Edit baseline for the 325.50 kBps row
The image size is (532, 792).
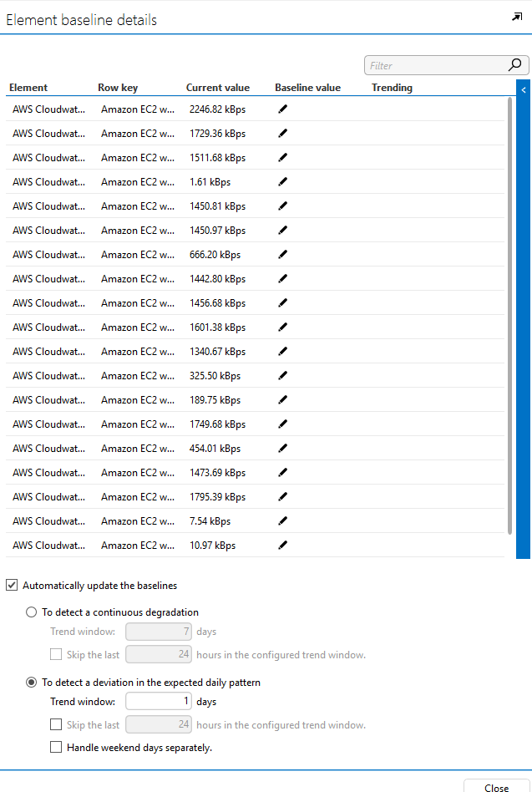[x=282, y=376]
